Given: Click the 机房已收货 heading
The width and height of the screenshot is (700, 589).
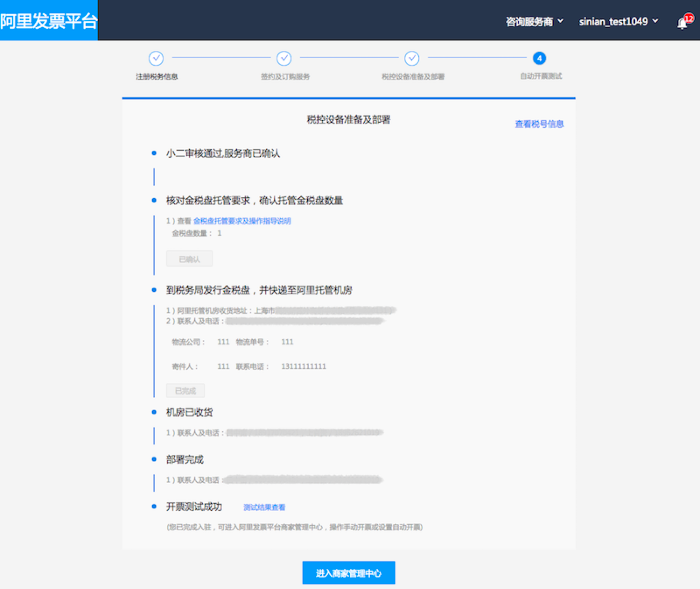Looking at the screenshot, I should (x=189, y=412).
